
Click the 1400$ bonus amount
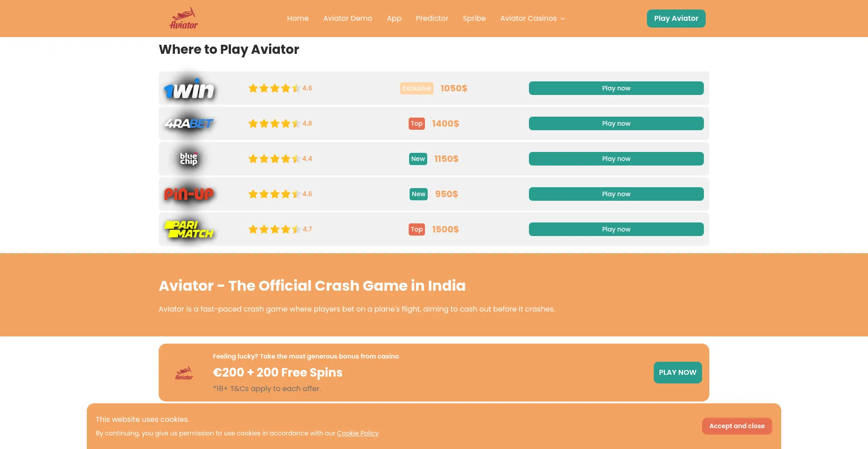[445, 123]
